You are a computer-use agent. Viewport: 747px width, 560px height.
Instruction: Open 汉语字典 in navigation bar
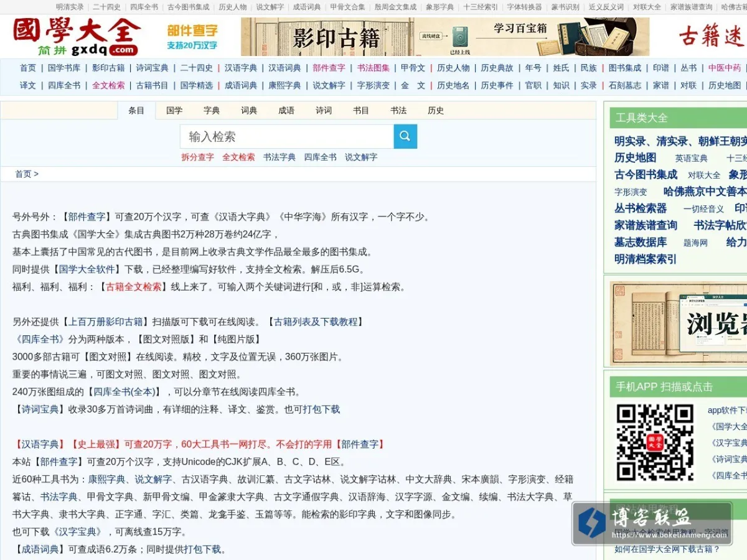241,68
